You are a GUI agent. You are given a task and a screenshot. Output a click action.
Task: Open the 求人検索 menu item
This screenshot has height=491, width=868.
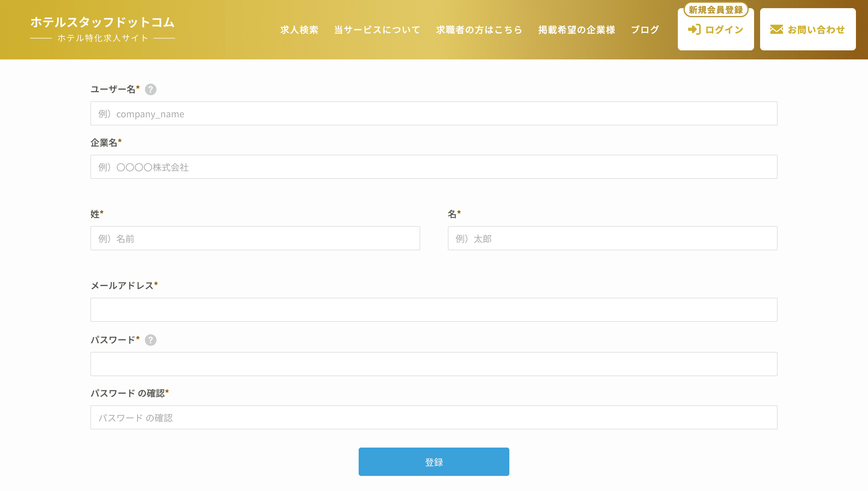(299, 30)
